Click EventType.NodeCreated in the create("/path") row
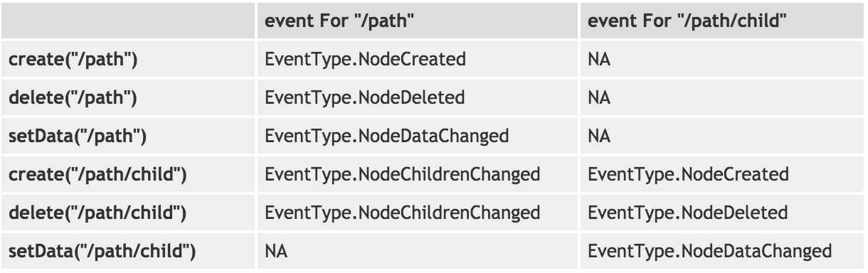This screenshot has height=273, width=868. coord(365,59)
